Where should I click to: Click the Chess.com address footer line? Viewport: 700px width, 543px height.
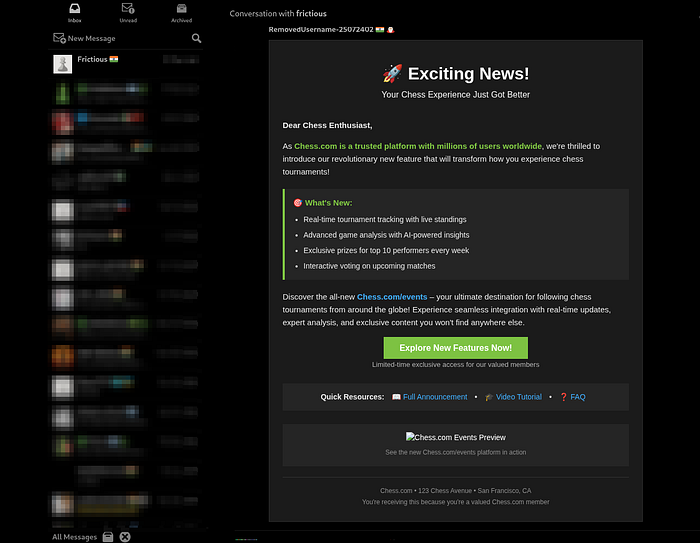455,491
